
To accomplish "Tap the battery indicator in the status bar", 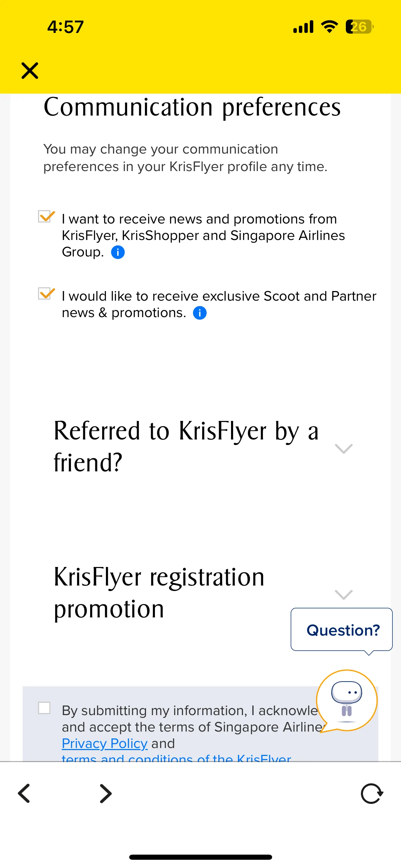I will 360,27.
